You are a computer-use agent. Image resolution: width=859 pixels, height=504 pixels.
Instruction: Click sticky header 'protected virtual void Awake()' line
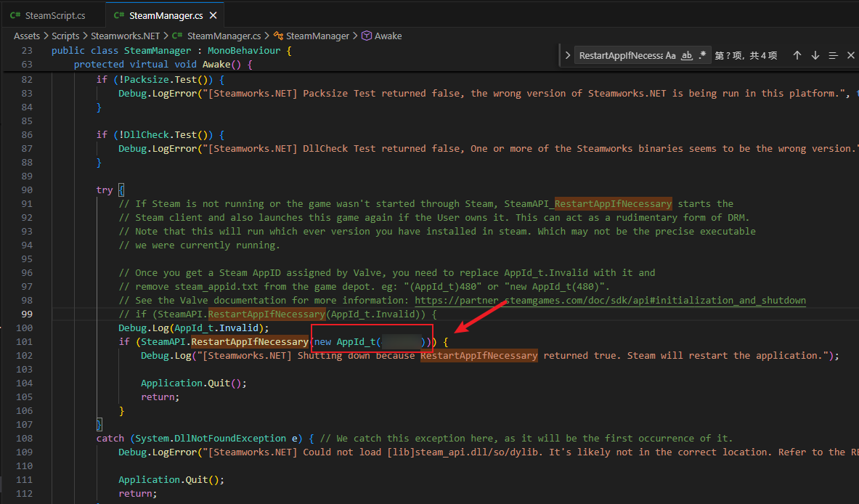click(163, 64)
